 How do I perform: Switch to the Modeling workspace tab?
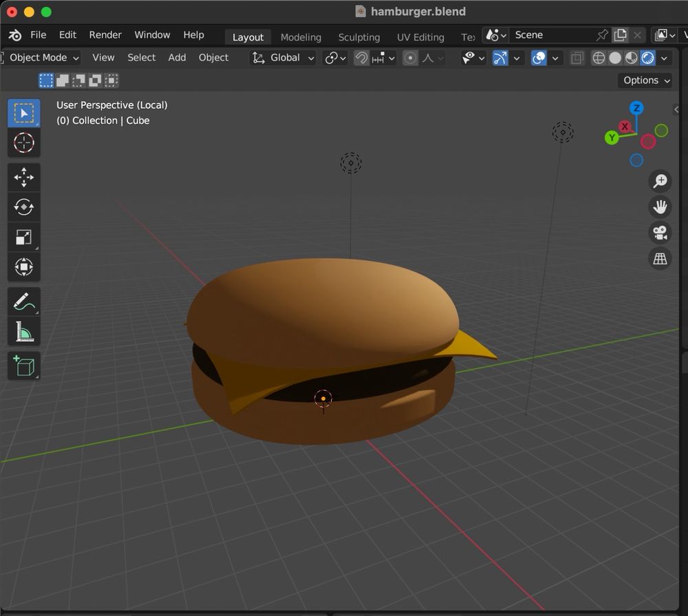(x=301, y=37)
